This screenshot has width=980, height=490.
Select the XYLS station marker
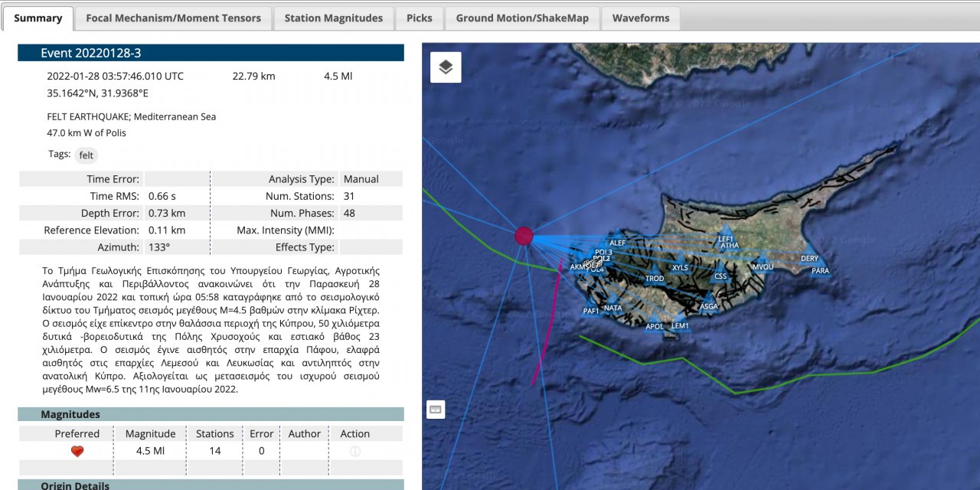click(680, 264)
